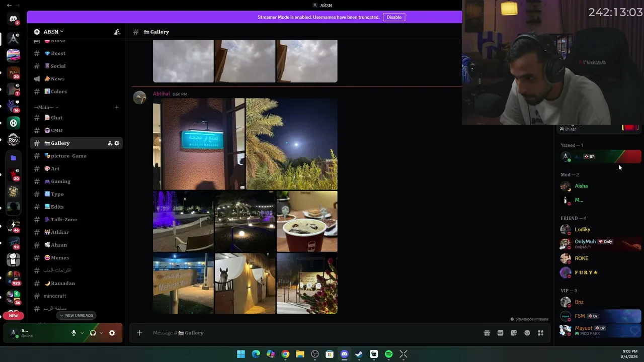Open the apps launcher in the message bar
This screenshot has height=362, width=644.
pos(541,333)
